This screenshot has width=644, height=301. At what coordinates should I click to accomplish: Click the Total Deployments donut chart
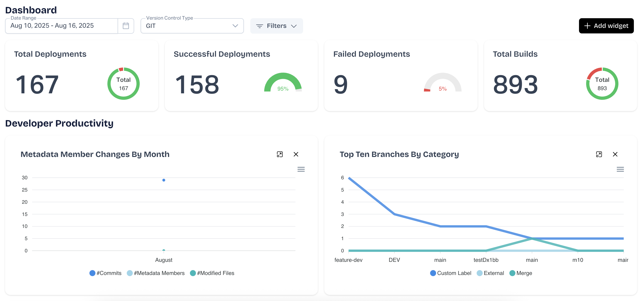[x=123, y=83]
